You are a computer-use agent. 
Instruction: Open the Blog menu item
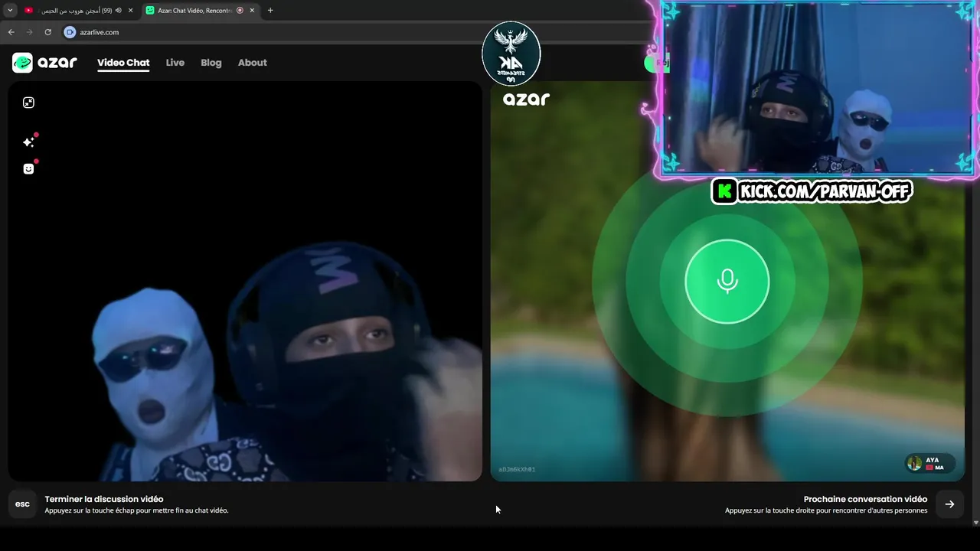point(211,63)
